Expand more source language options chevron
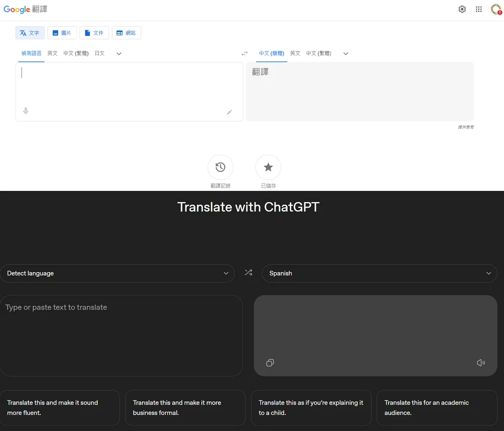This screenshot has height=431, width=504. [119, 53]
